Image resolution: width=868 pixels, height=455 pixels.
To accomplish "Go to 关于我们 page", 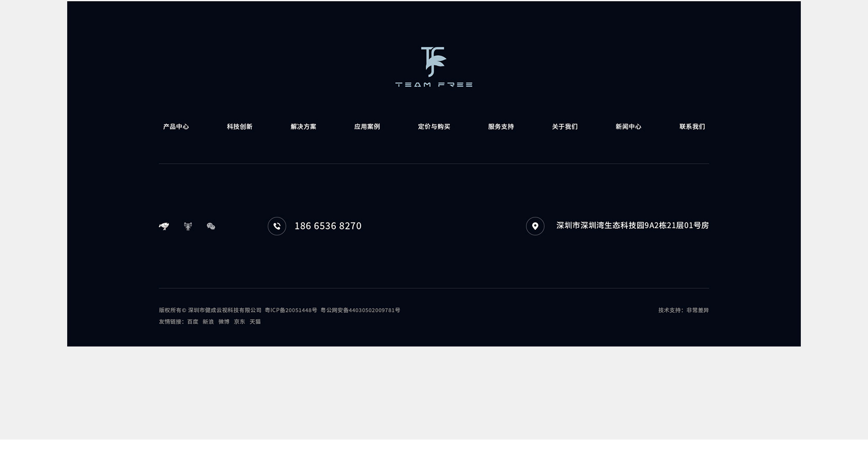I will pos(565,127).
